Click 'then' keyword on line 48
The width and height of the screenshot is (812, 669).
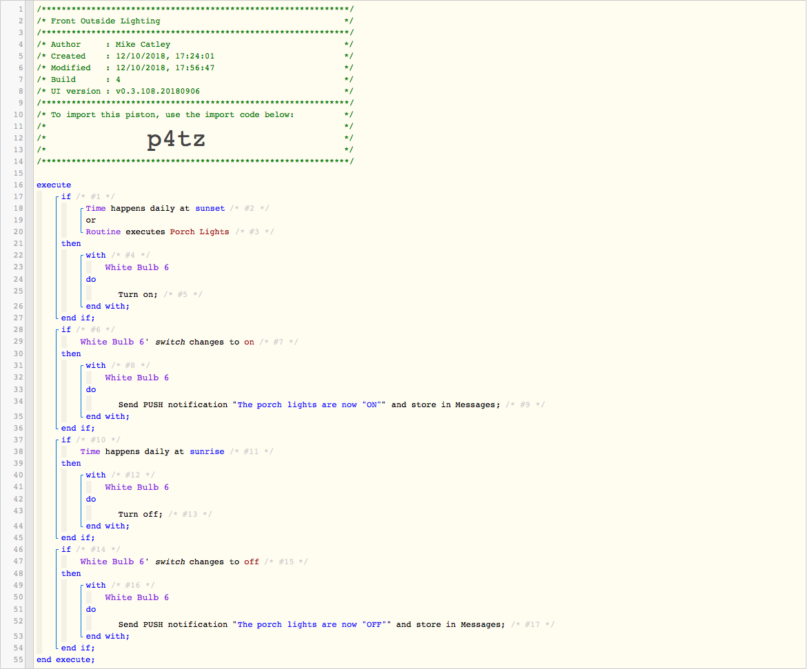coord(71,574)
